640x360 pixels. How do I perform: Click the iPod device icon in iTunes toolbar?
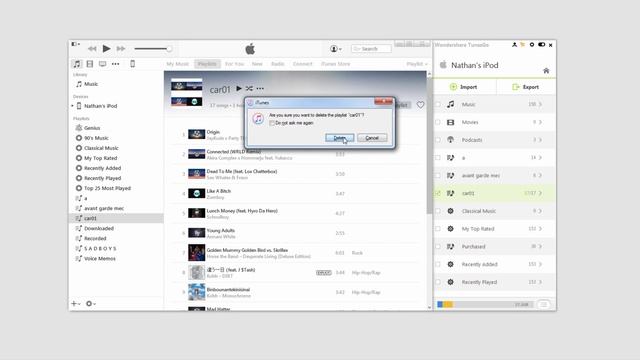133,64
